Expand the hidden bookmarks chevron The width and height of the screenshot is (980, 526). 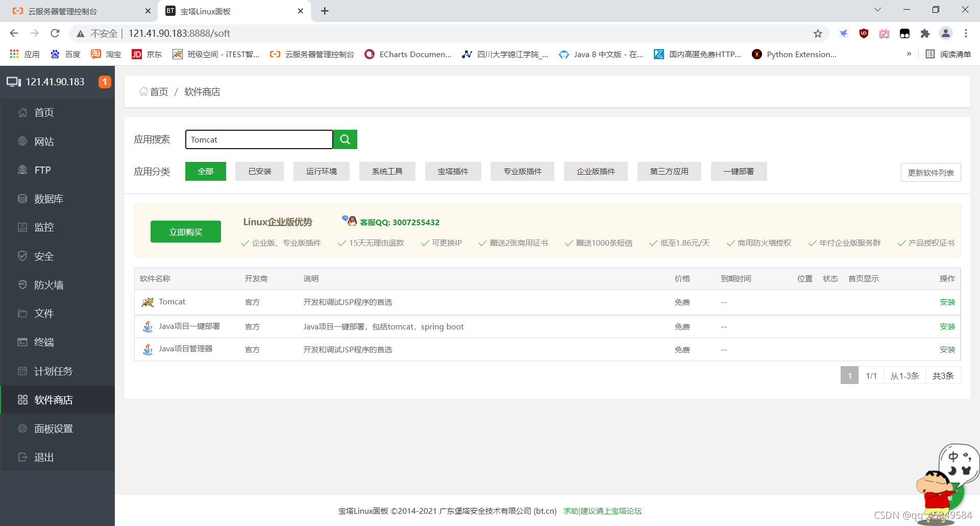pos(909,54)
